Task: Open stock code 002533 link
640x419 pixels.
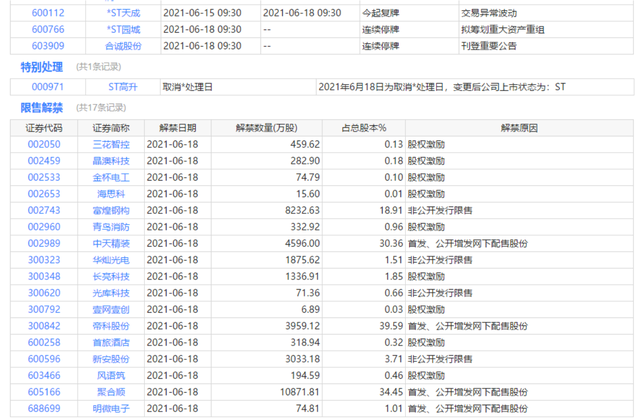Action: [x=44, y=177]
